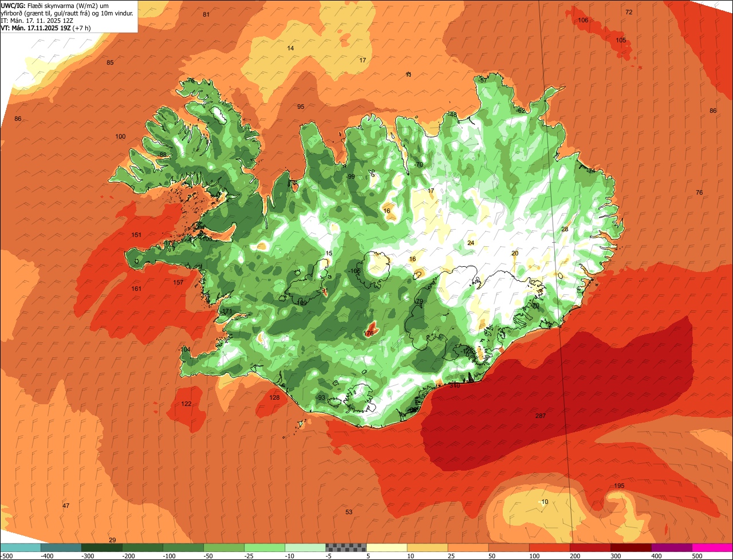Click the map value 24 in the interior highlands
This screenshot has height=560, width=733.
point(471,243)
